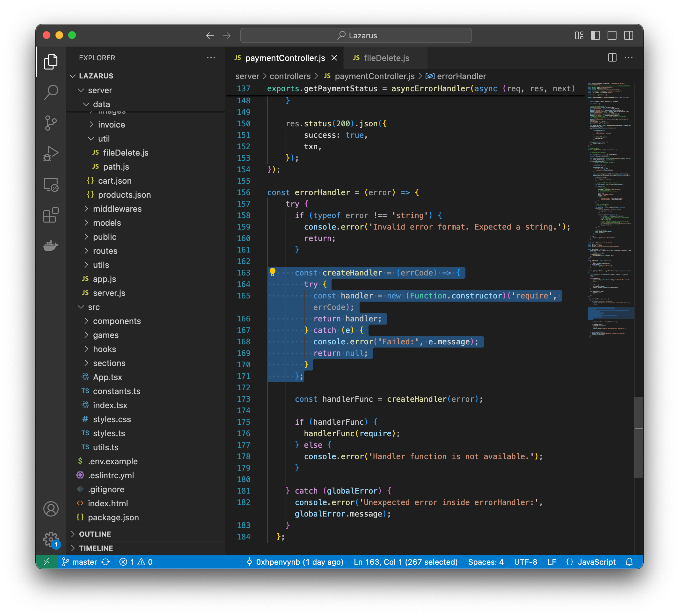The width and height of the screenshot is (679, 616).
Task: Open App.tsx file
Action: pos(145,377)
